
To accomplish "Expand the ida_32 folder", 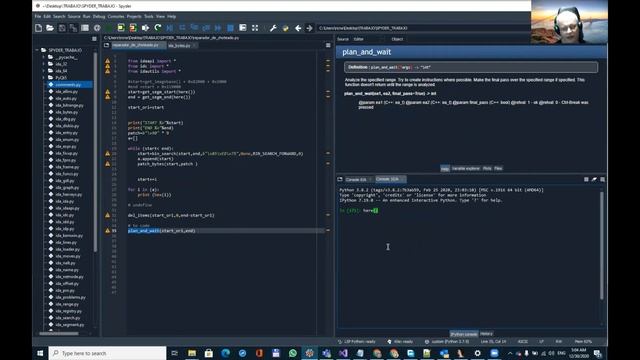I will pyautogui.click(x=44, y=64).
